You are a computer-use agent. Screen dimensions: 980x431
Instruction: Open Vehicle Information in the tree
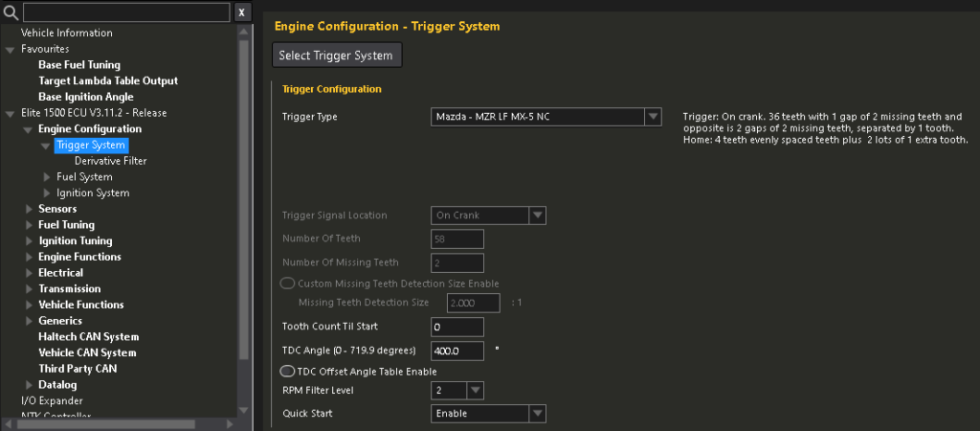(x=66, y=33)
